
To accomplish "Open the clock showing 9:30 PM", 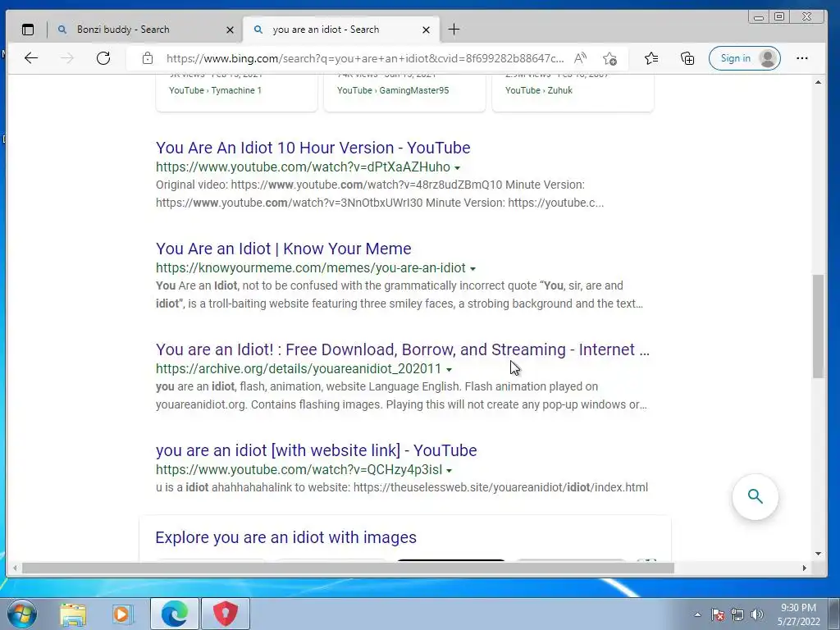I will 798,614.
